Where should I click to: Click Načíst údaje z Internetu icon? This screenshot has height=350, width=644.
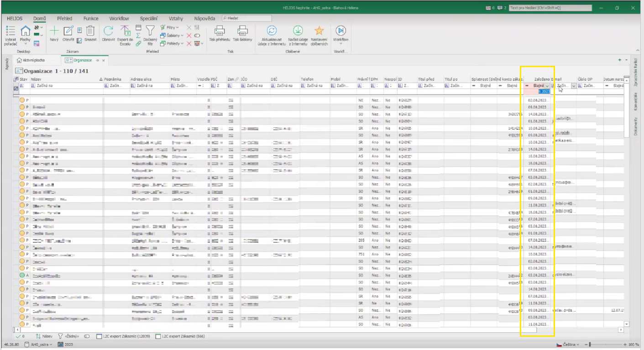[298, 31]
